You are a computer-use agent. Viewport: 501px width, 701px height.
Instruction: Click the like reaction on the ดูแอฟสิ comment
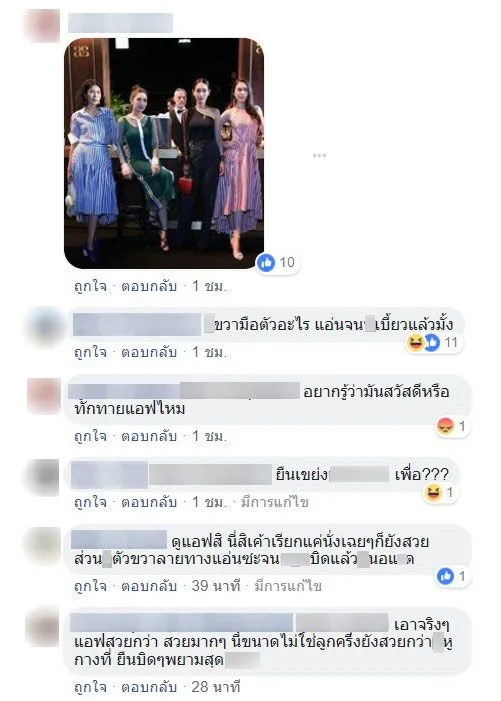445,576
